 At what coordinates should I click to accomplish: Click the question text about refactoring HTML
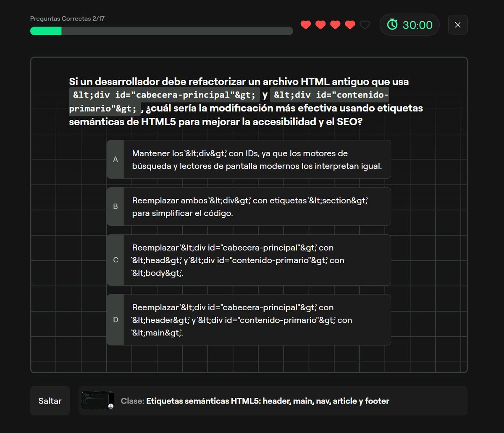246,102
